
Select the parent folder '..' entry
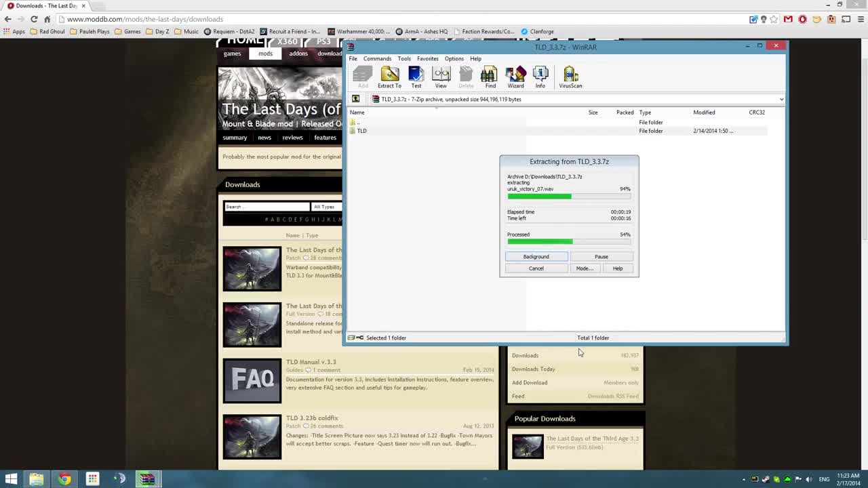coord(355,123)
